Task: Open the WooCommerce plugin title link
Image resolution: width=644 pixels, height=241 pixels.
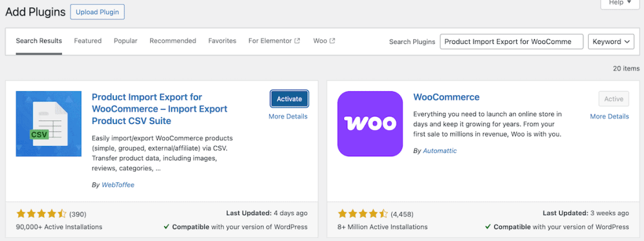Action: point(447,97)
